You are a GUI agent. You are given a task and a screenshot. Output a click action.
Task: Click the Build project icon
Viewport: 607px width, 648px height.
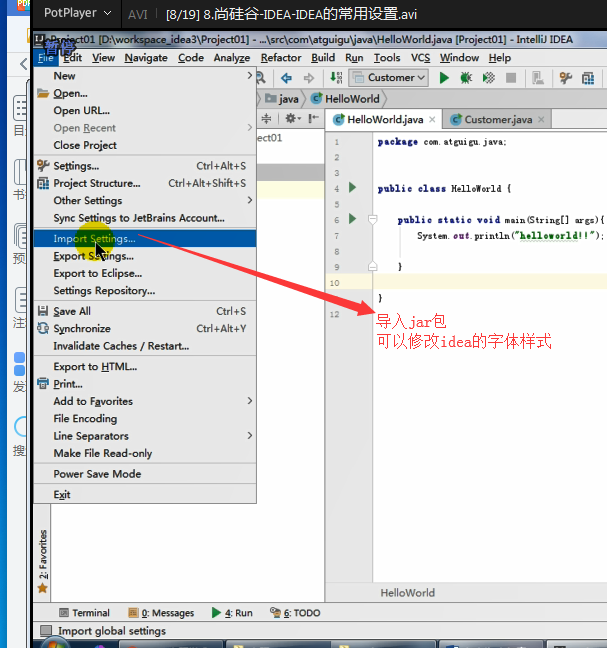coord(336,78)
